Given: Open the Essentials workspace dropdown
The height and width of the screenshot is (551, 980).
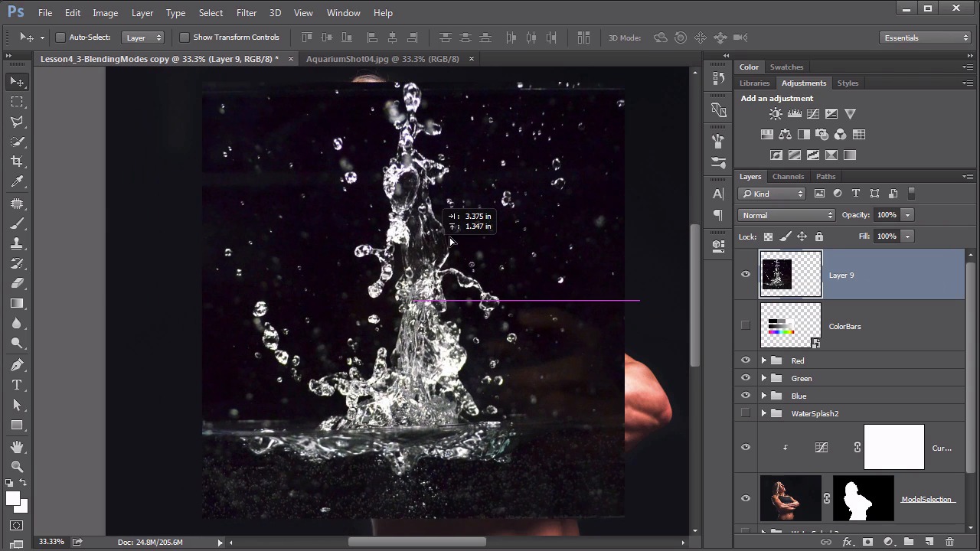Looking at the screenshot, I should (x=926, y=37).
